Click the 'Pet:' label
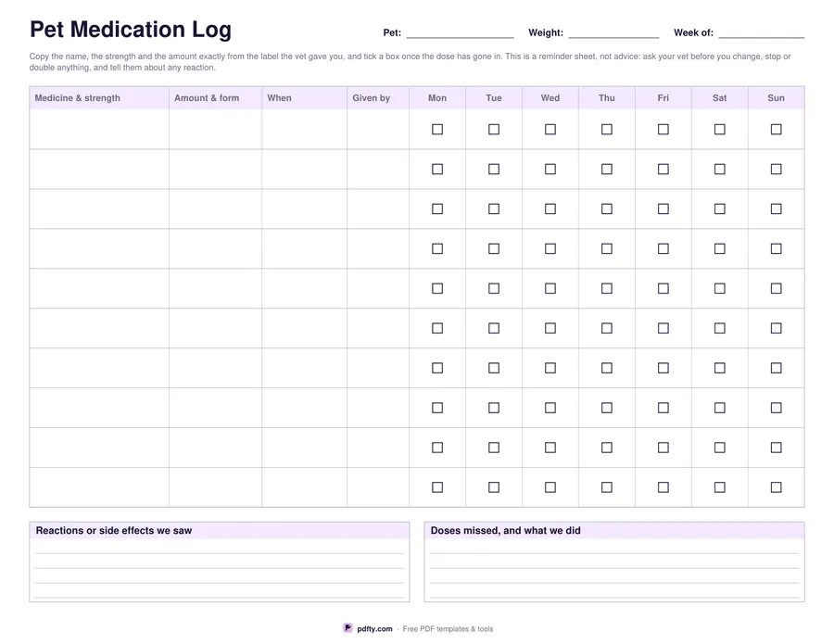Screen dimensions: 834x644 pos(392,32)
